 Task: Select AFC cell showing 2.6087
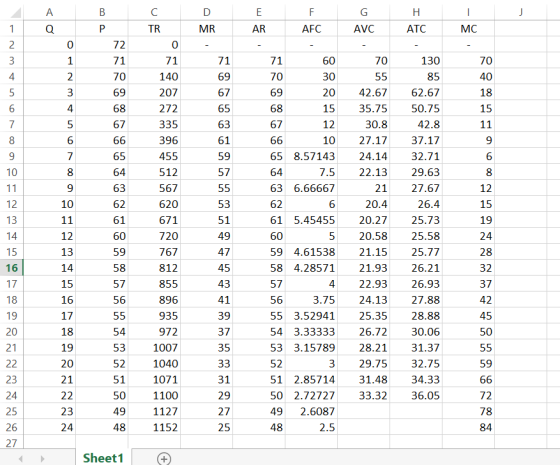click(x=311, y=411)
